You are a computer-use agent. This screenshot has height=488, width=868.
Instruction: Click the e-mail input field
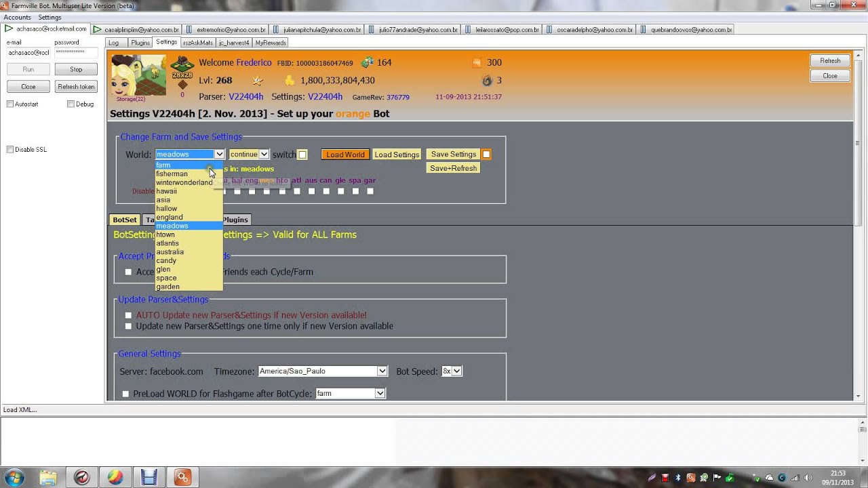[28, 52]
